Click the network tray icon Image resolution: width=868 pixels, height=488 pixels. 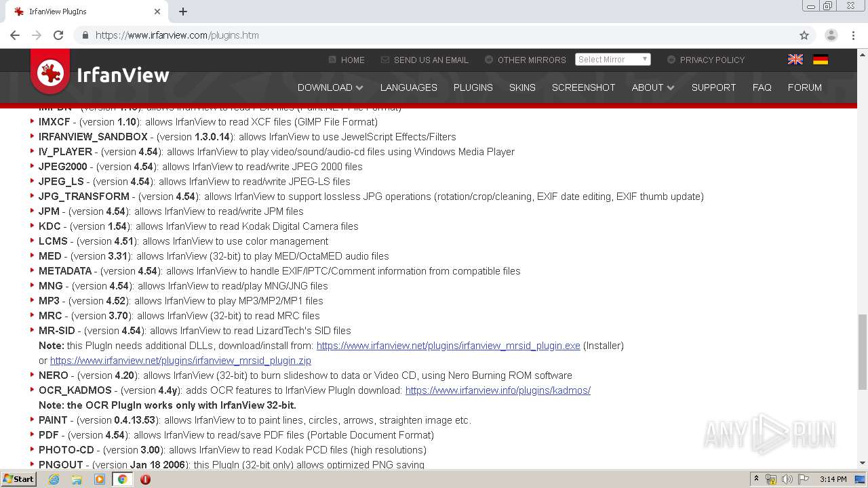point(771,479)
